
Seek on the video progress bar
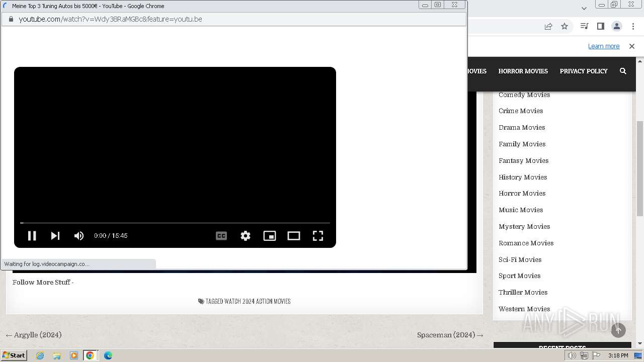[175, 223]
